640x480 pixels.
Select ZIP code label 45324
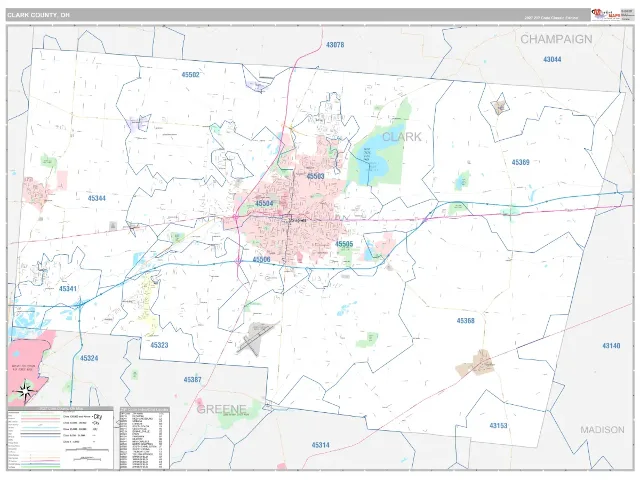(89, 358)
